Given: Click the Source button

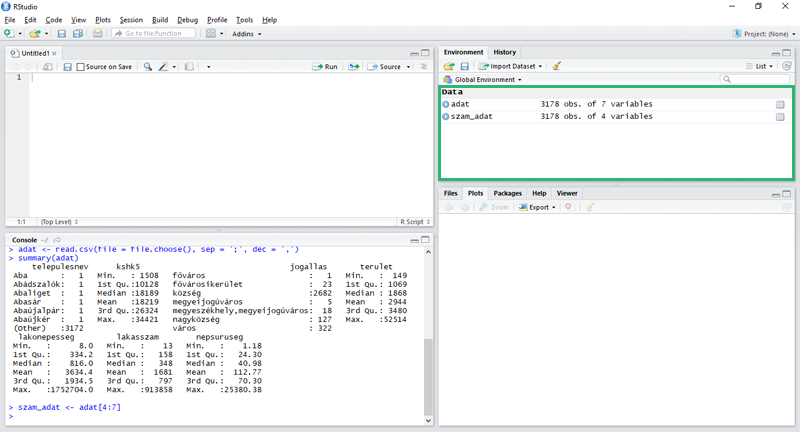Looking at the screenshot, I should click(385, 67).
